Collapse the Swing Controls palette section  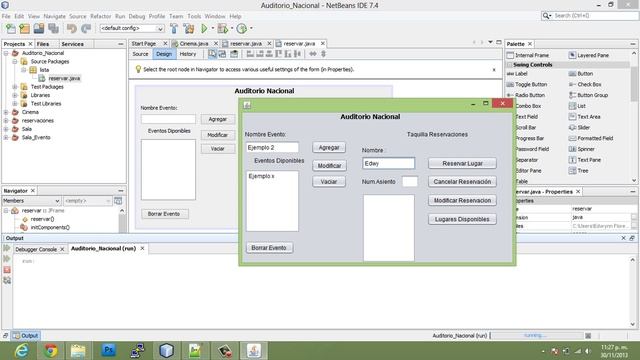[x=509, y=65]
